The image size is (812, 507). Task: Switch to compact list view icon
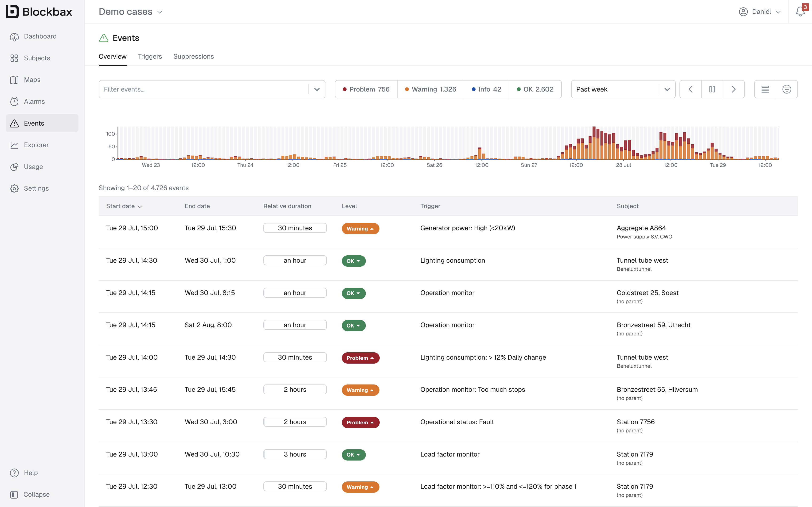765,89
